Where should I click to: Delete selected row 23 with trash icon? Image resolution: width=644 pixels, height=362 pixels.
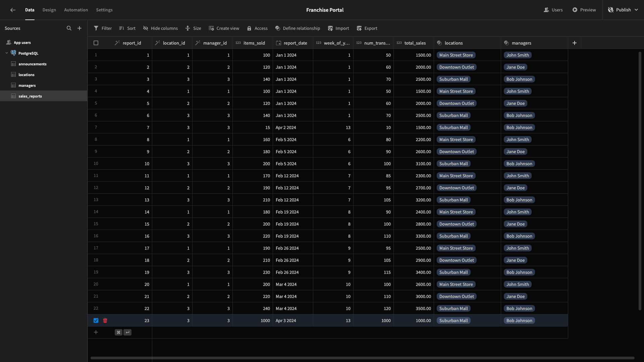pos(105,320)
